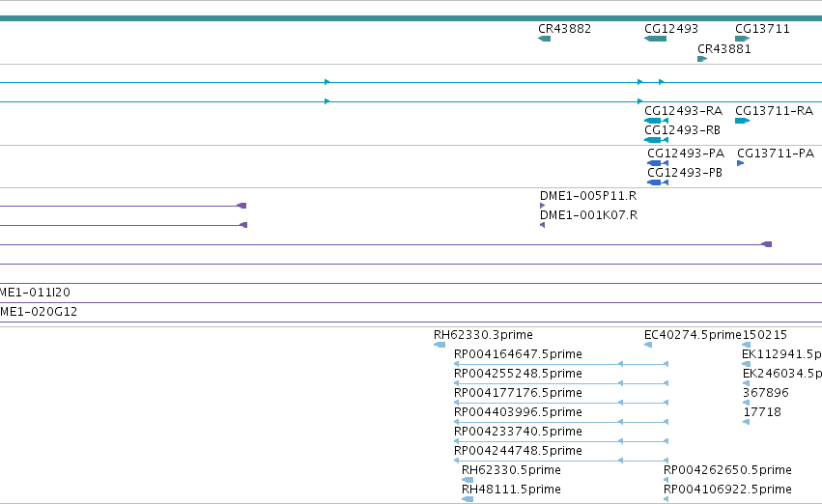Click the thick teal scaffold bar
This screenshot has height=504, width=822.
click(411, 18)
